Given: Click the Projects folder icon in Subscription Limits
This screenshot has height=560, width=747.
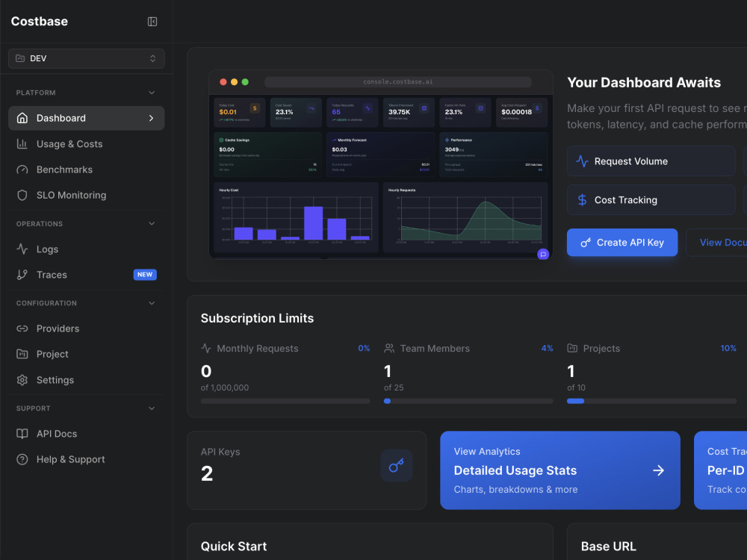Looking at the screenshot, I should pos(572,348).
